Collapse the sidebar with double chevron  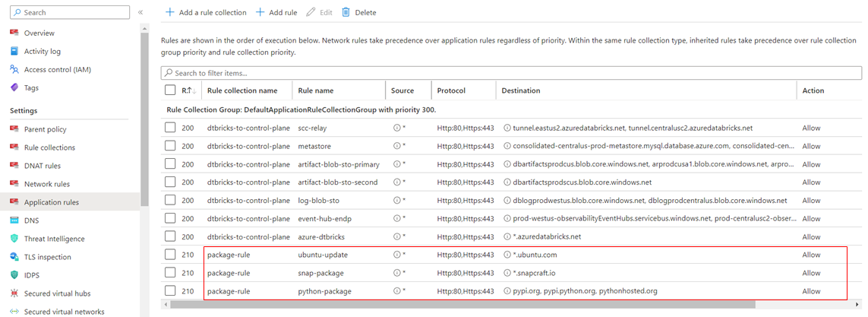tap(140, 13)
